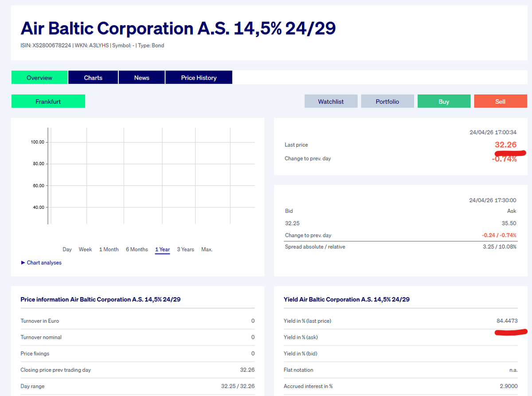Click the Yield in % (ask) label
The image size is (532, 396).
301,337
